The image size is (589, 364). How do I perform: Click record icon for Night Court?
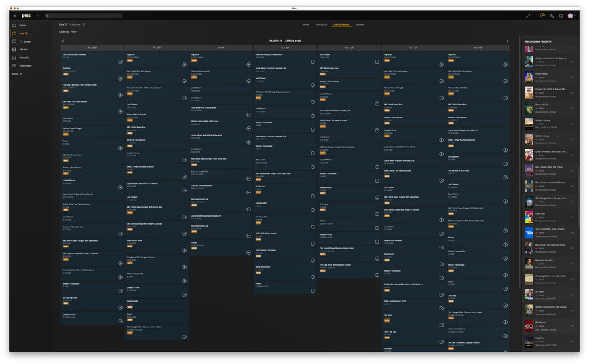[x=442, y=264]
